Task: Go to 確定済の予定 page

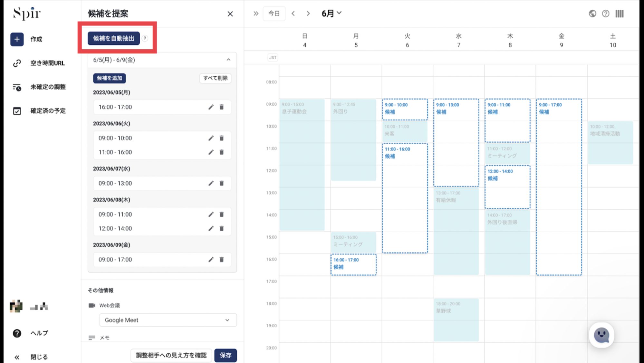Action: pyautogui.click(x=48, y=111)
